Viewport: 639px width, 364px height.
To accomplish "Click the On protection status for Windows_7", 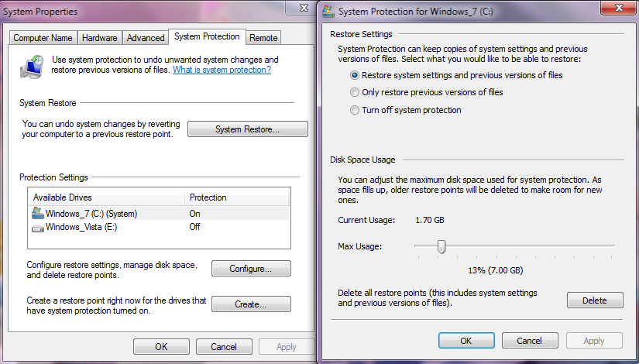I will [x=194, y=214].
